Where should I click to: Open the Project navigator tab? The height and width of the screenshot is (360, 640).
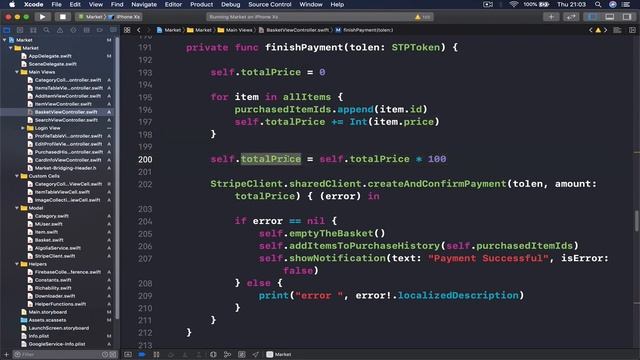7,30
